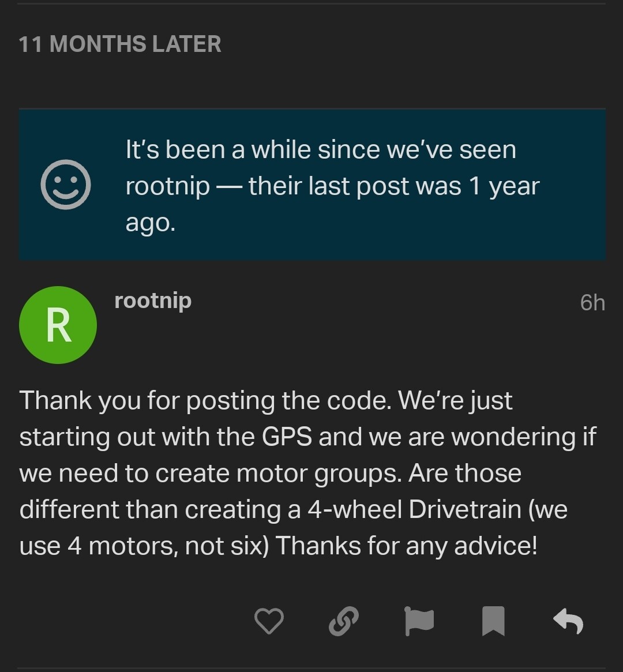This screenshot has width=623, height=672.
Task: Click the word Drivetrain in post
Action: coord(465,509)
